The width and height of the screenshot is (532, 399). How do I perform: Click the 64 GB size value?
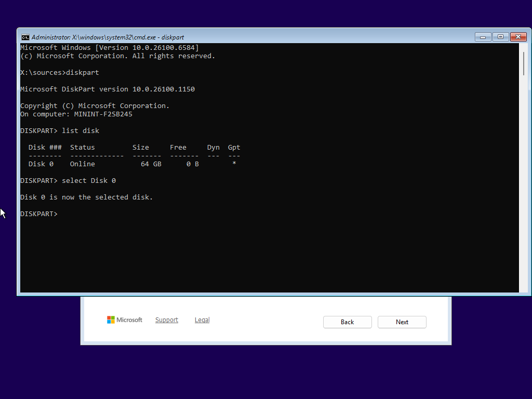pos(151,164)
